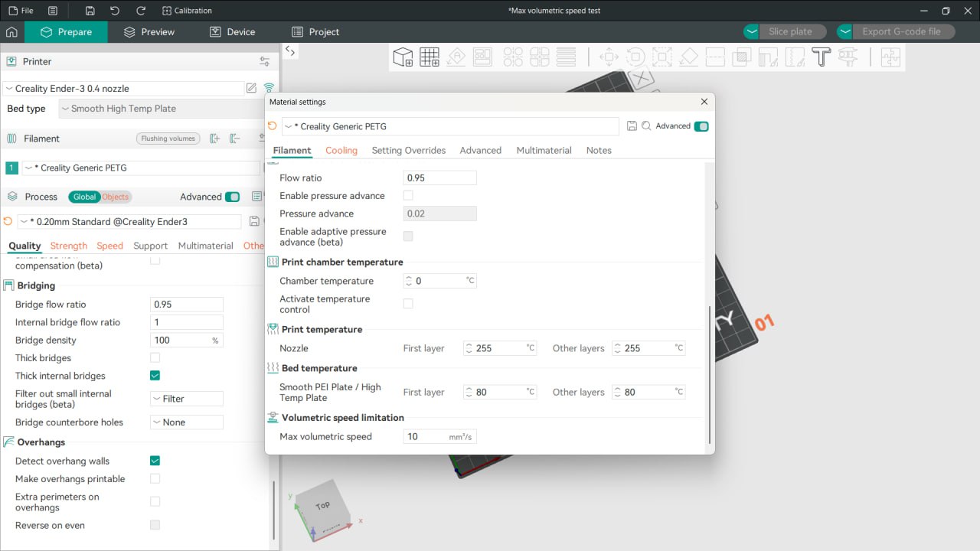
Task: Open the Export G-code file dropdown arrow
Action: point(844,31)
